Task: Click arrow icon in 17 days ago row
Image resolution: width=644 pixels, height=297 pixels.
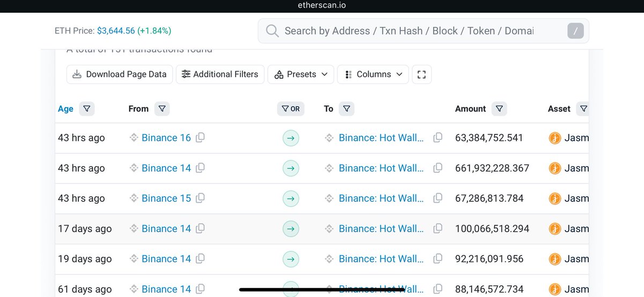Action: (290, 229)
